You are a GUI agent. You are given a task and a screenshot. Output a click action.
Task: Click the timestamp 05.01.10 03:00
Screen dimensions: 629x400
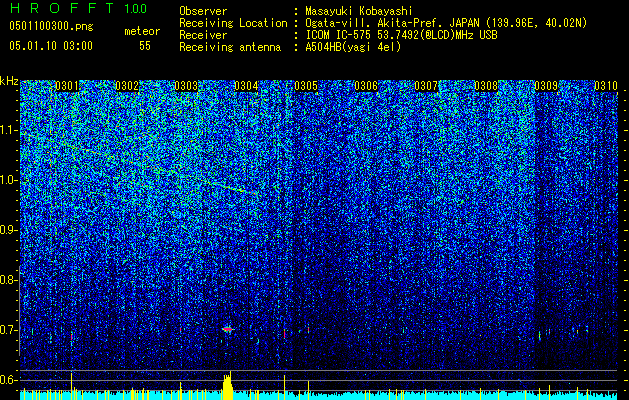pyautogui.click(x=51, y=46)
